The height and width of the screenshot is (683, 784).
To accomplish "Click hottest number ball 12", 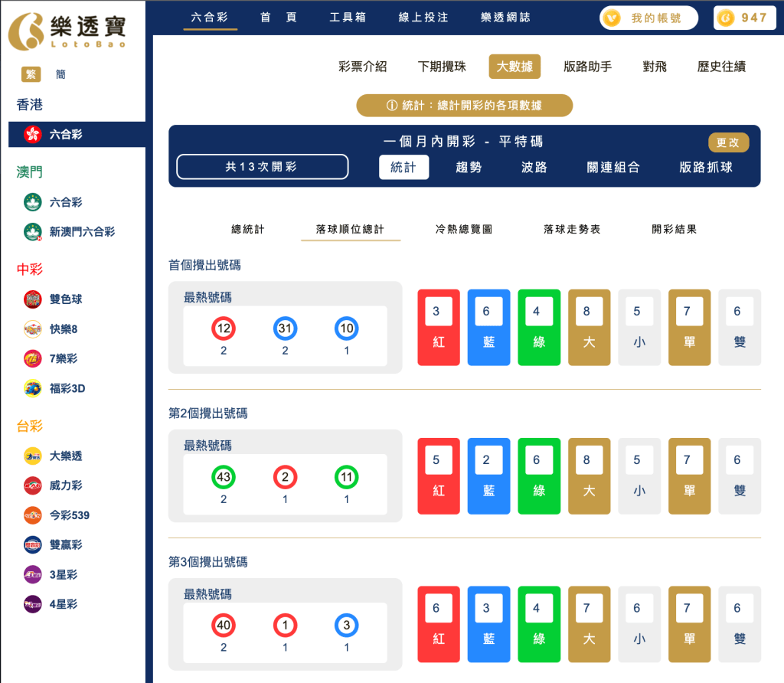I will [224, 328].
